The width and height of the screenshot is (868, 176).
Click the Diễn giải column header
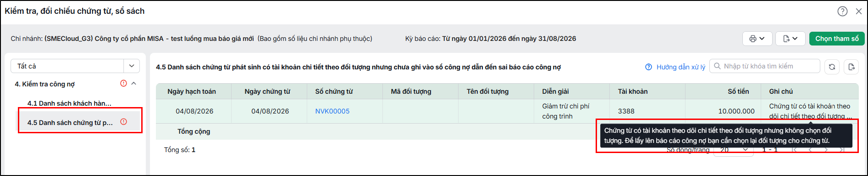pyautogui.click(x=572, y=91)
